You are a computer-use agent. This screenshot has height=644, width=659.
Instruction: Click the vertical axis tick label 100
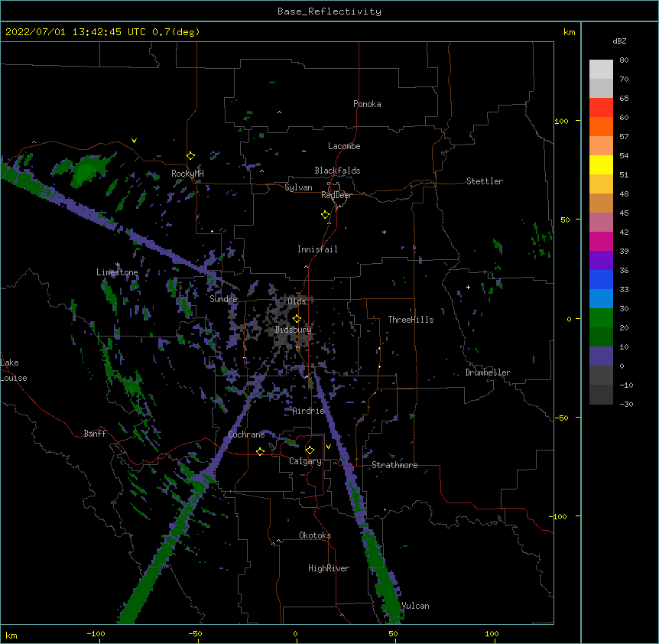point(561,121)
